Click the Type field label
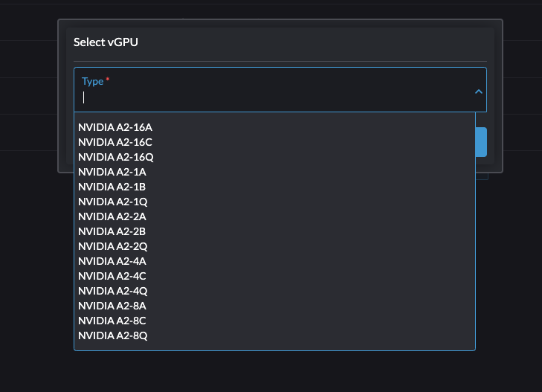The height and width of the screenshot is (392, 542). [x=92, y=81]
